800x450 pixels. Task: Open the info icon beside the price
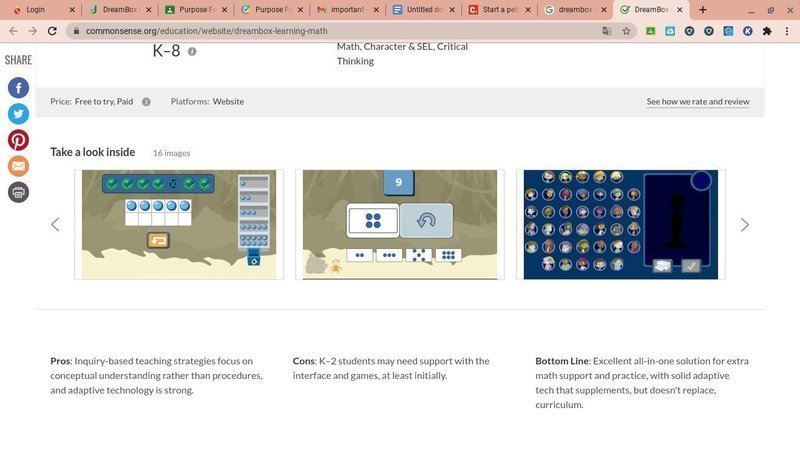tap(146, 102)
